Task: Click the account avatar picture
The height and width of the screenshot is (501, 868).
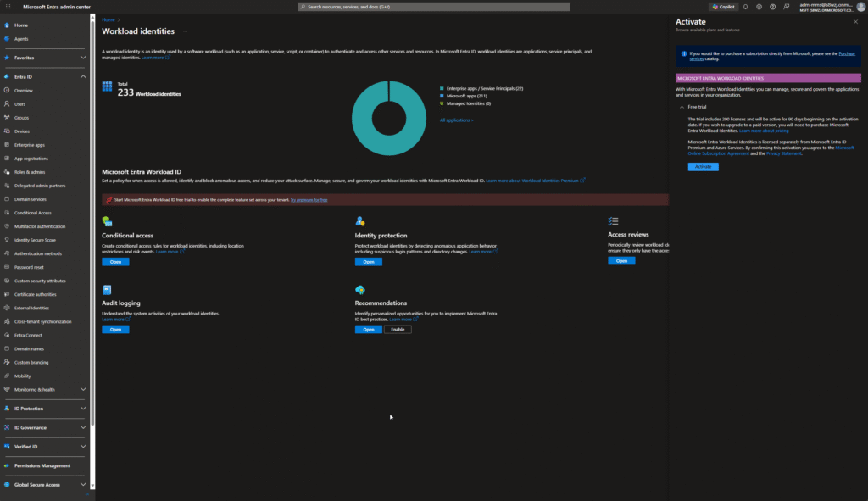Action: [861, 7]
